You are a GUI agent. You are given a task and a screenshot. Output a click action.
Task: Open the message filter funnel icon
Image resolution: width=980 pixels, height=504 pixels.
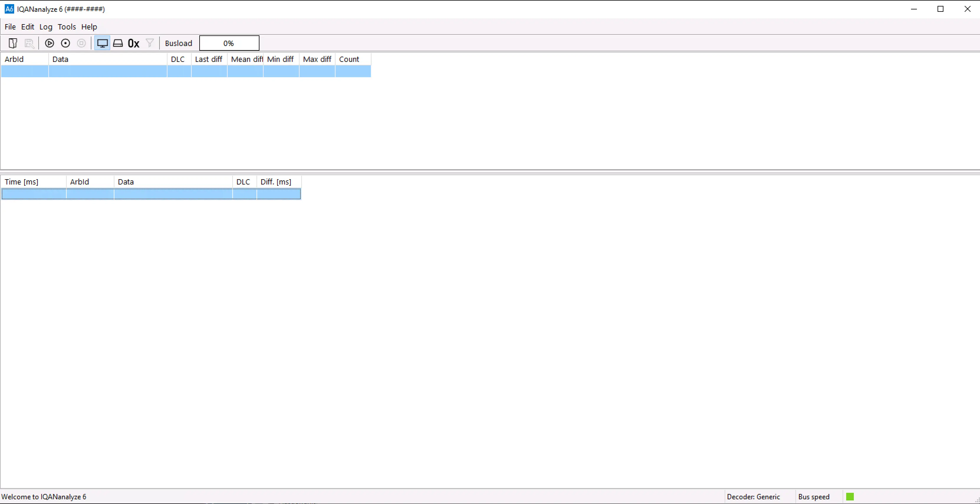(x=149, y=43)
